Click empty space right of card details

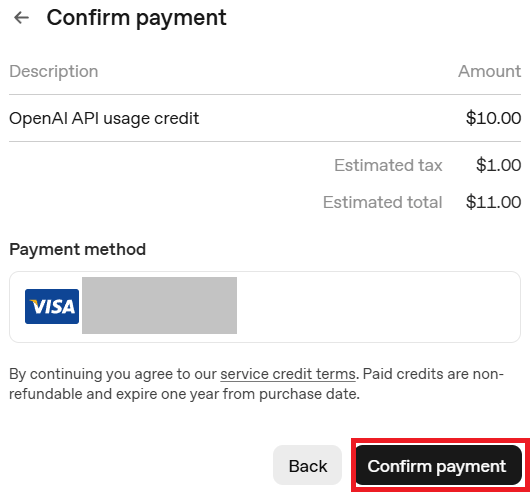378,307
